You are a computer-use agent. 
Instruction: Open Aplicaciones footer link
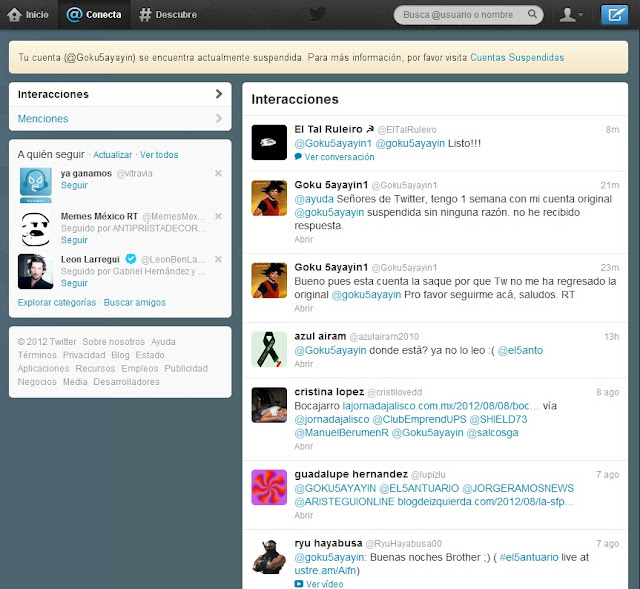pyautogui.click(x=43, y=369)
